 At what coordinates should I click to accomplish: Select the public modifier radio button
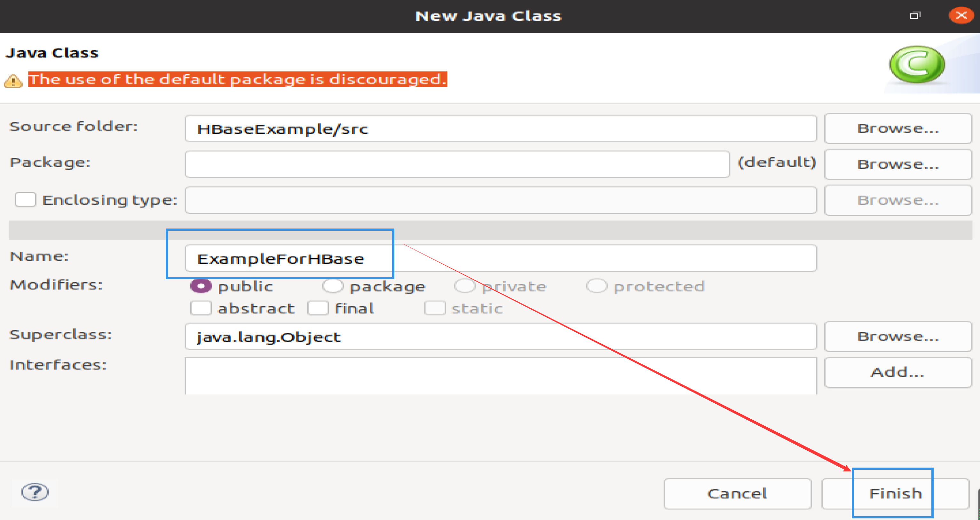tap(201, 286)
